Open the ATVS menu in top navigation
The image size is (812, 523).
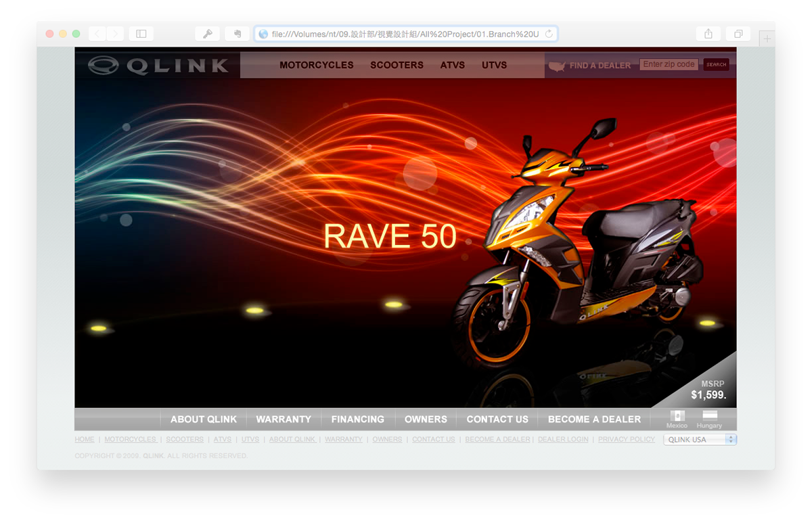pyautogui.click(x=453, y=65)
